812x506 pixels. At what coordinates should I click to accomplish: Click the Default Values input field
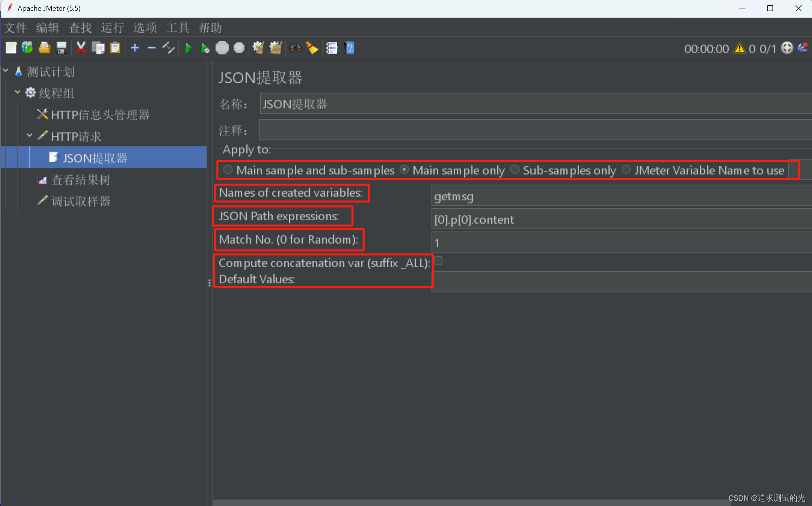click(x=622, y=282)
